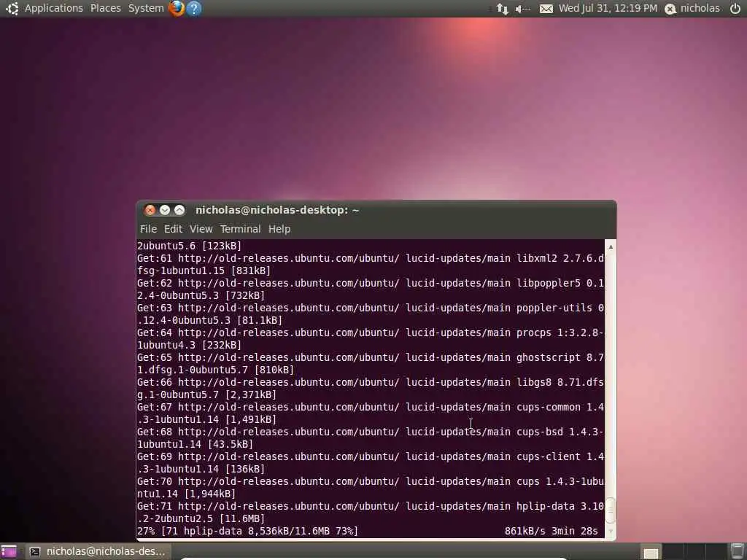747x560 pixels.
Task: Click the '861kB/s 3min 28s' speed text
Action: point(551,531)
